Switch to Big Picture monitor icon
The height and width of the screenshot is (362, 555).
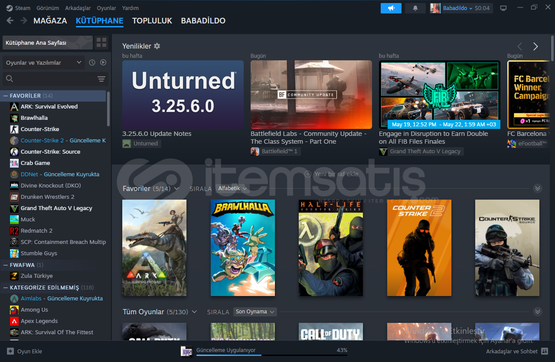(503, 8)
